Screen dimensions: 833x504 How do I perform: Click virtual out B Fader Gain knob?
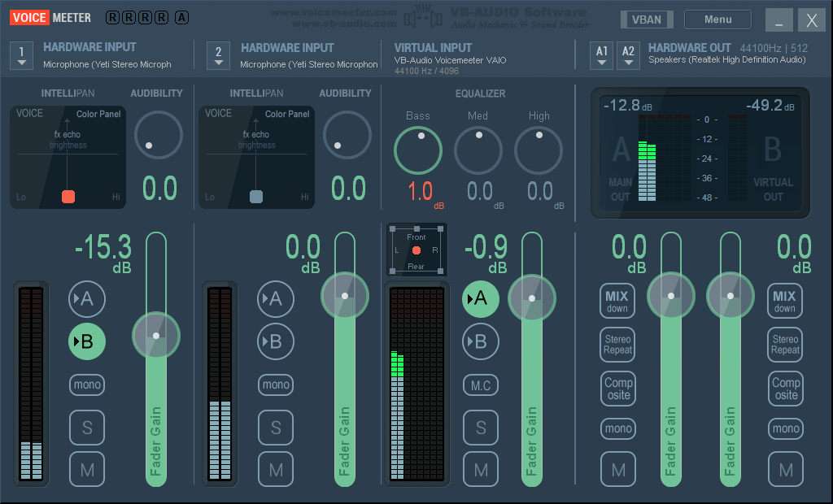[x=731, y=296]
